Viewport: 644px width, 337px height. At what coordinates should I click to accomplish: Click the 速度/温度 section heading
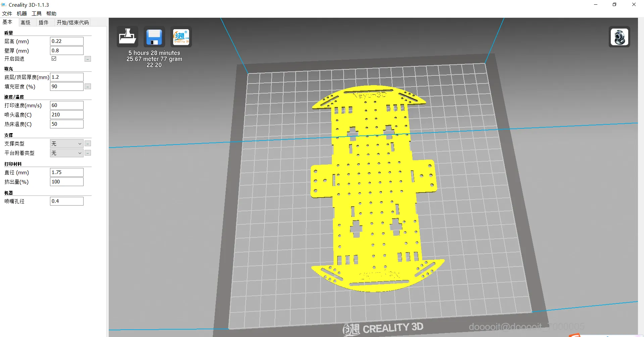(x=14, y=97)
